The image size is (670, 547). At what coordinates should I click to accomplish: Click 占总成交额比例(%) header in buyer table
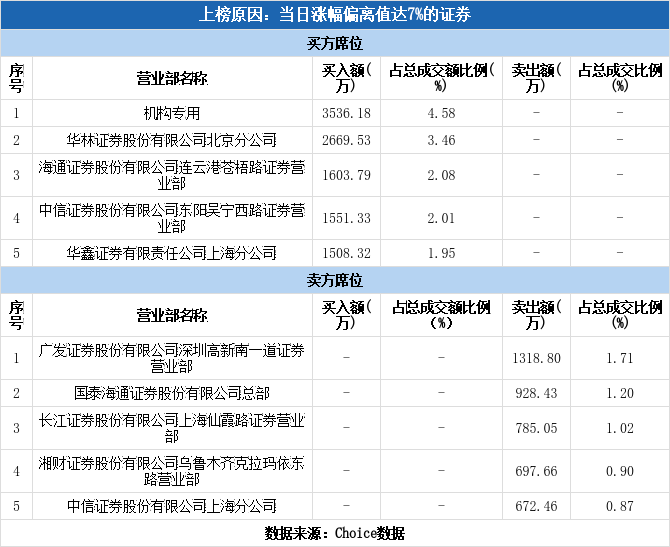point(441,78)
